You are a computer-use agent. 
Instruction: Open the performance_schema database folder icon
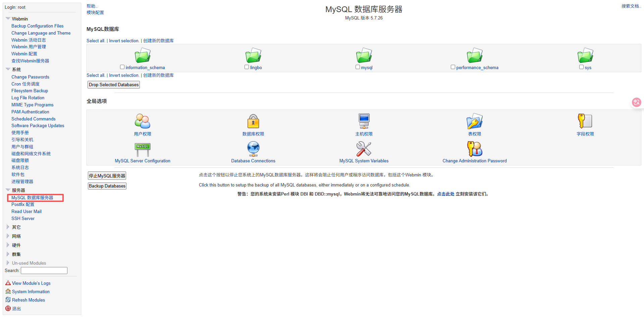(475, 55)
